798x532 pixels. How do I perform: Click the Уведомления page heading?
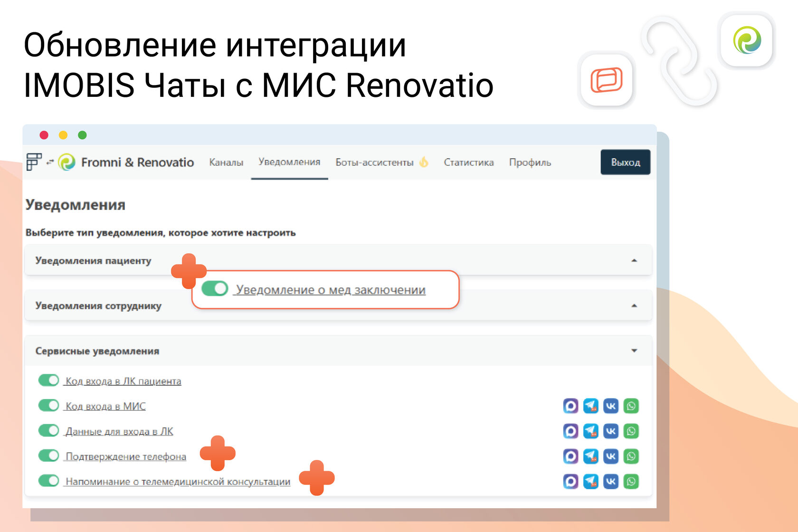[x=76, y=205]
